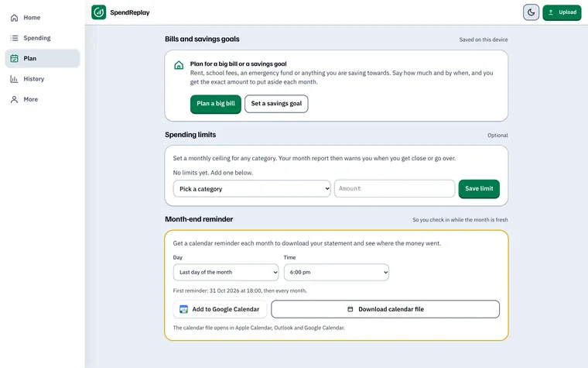
Task: Toggle dark mode with the moon icon
Action: (531, 12)
